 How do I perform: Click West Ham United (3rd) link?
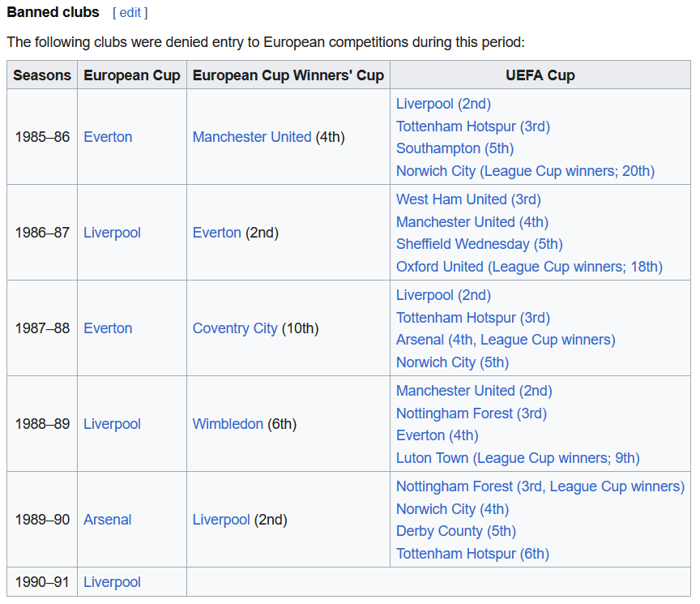point(468,199)
